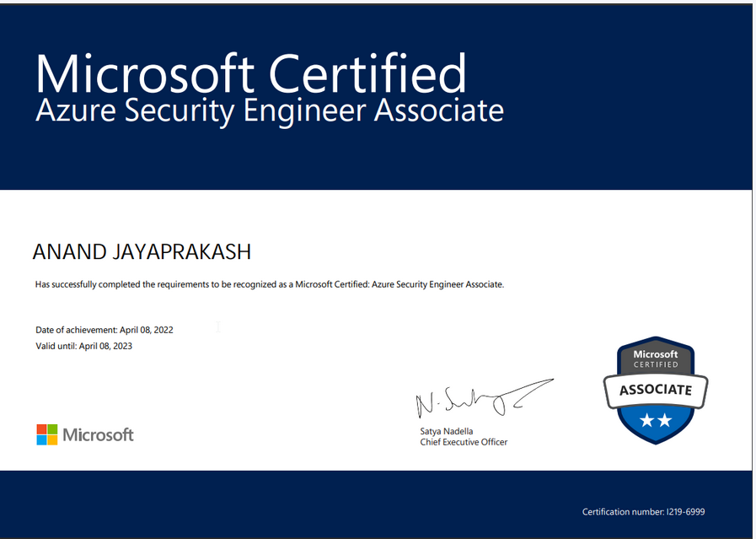The height and width of the screenshot is (539, 756).
Task: Select the name ANAND JAYAPRAKASH
Action: click(x=142, y=252)
